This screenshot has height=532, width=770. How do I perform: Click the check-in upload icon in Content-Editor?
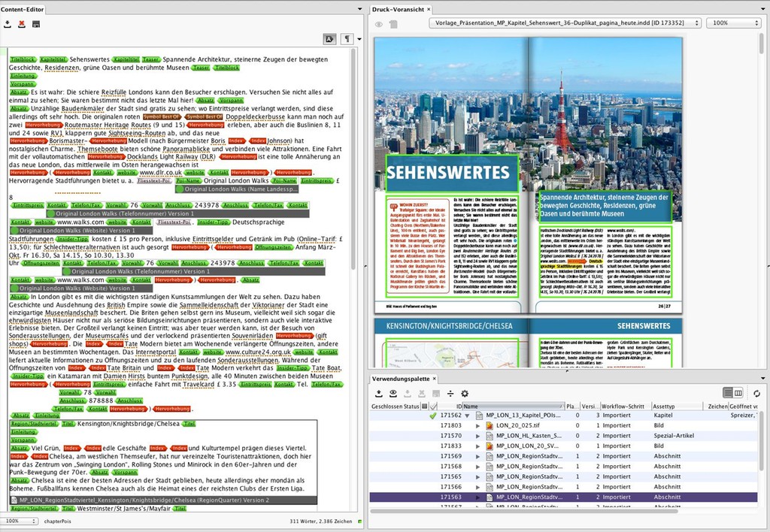pyautogui.click(x=8, y=24)
